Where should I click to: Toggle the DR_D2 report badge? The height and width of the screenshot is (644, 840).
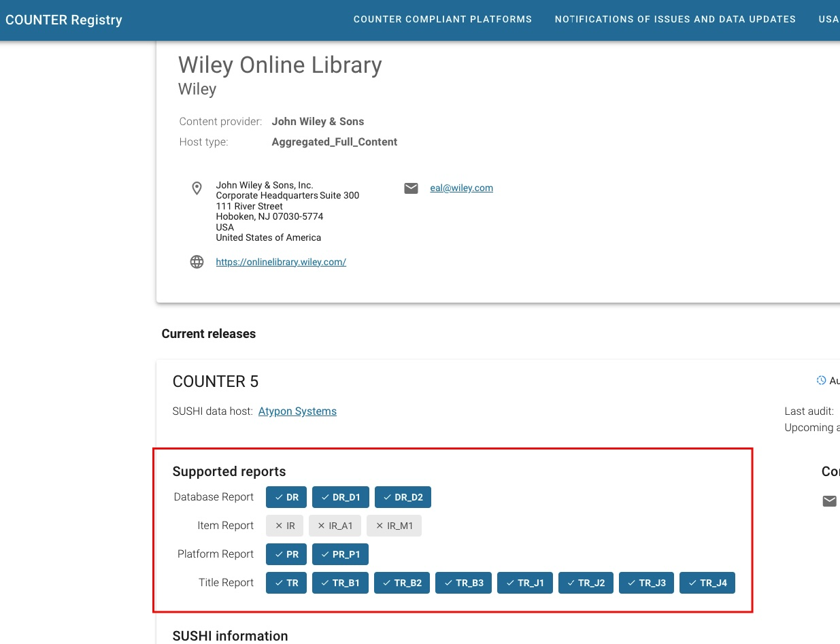pyautogui.click(x=403, y=497)
